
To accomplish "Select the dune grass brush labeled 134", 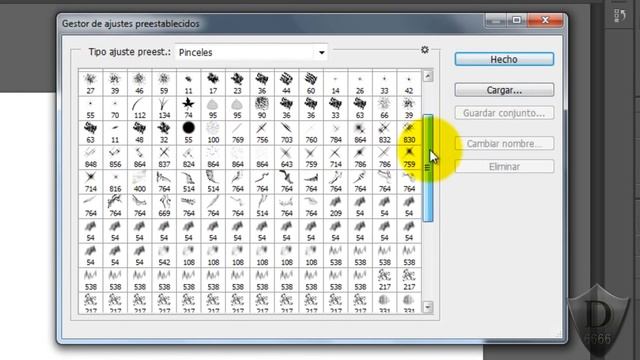I will tap(164, 108).
